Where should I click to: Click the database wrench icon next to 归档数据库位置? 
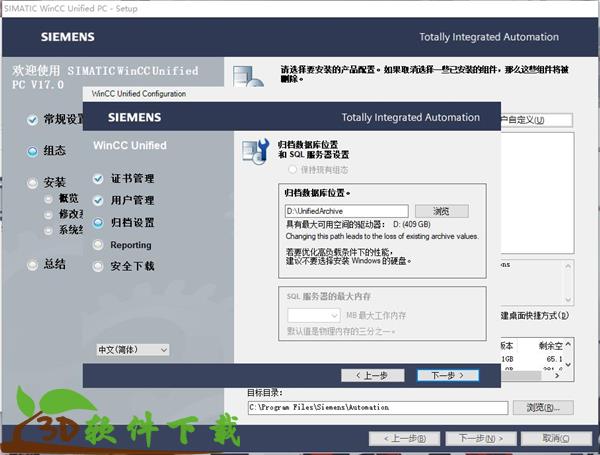point(255,152)
